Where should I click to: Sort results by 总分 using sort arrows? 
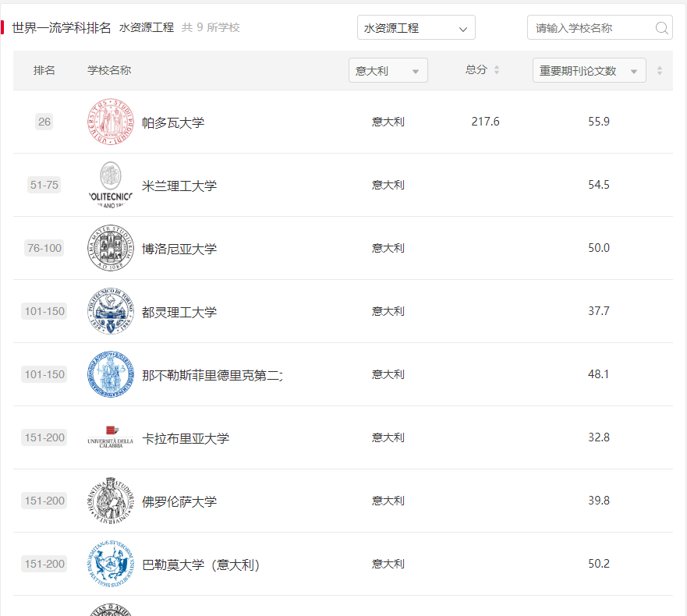click(x=497, y=69)
